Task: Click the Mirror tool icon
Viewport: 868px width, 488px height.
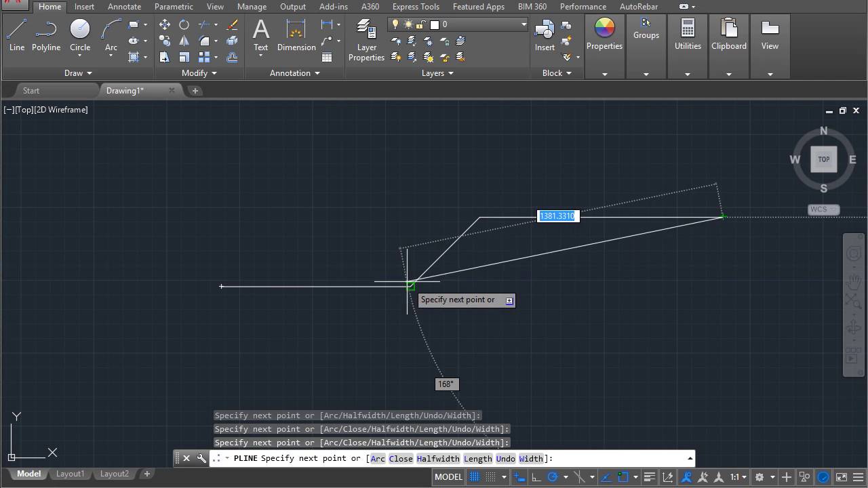Action: [184, 41]
